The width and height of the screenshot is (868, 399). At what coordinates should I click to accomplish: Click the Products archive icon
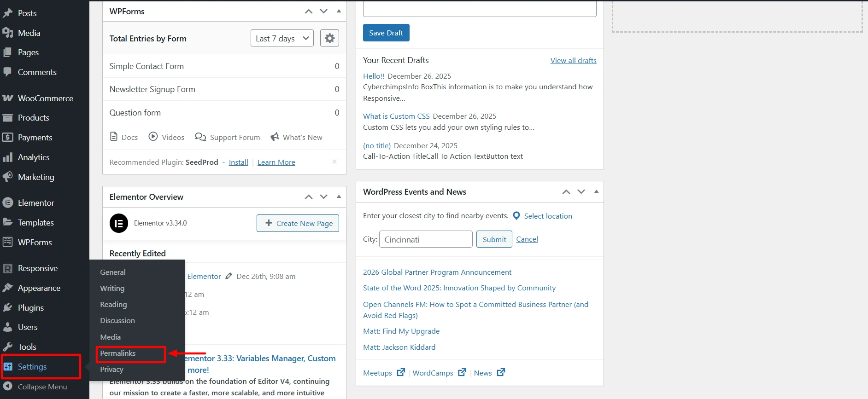click(7, 118)
